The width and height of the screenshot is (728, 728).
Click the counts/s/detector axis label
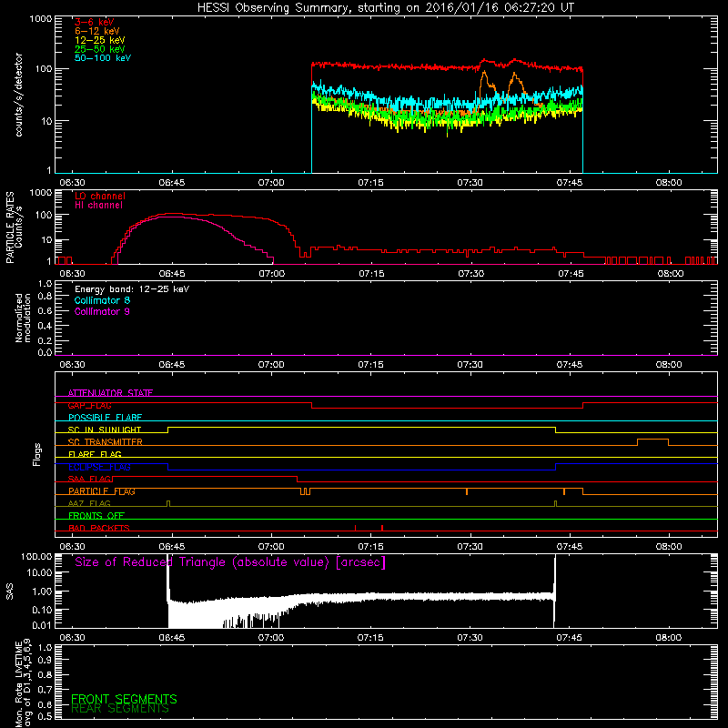pos(18,95)
